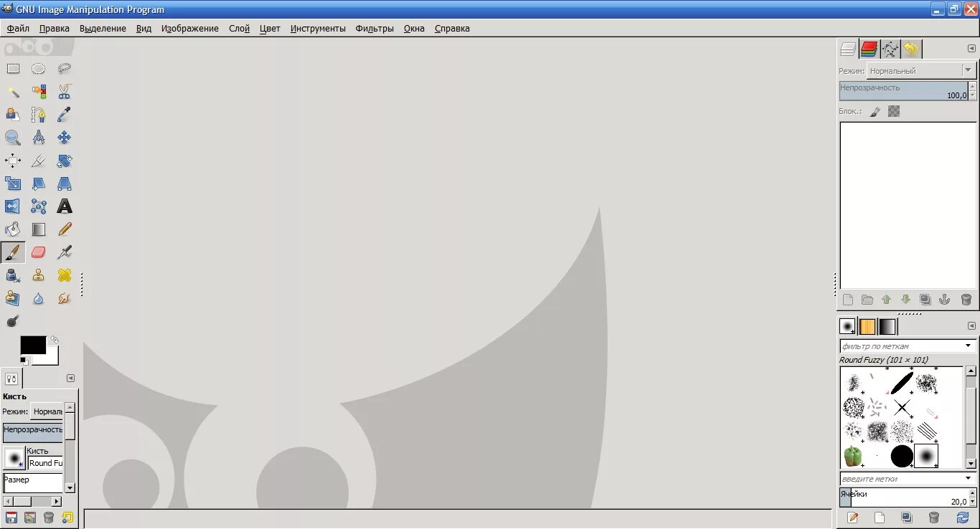Swap foreground and background colors arrow
This screenshot has width=980, height=529.
pyautogui.click(x=54, y=340)
